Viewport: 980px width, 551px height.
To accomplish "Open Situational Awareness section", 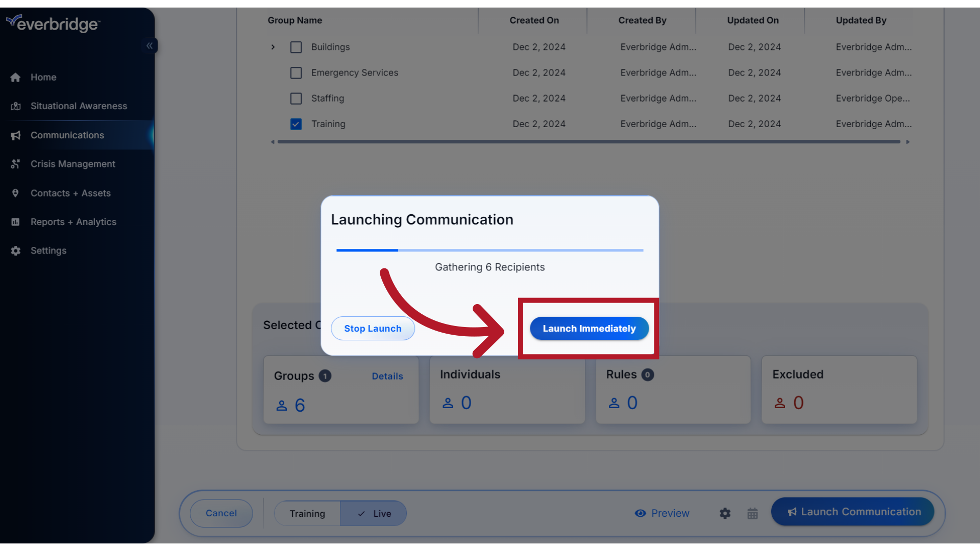I will (79, 106).
